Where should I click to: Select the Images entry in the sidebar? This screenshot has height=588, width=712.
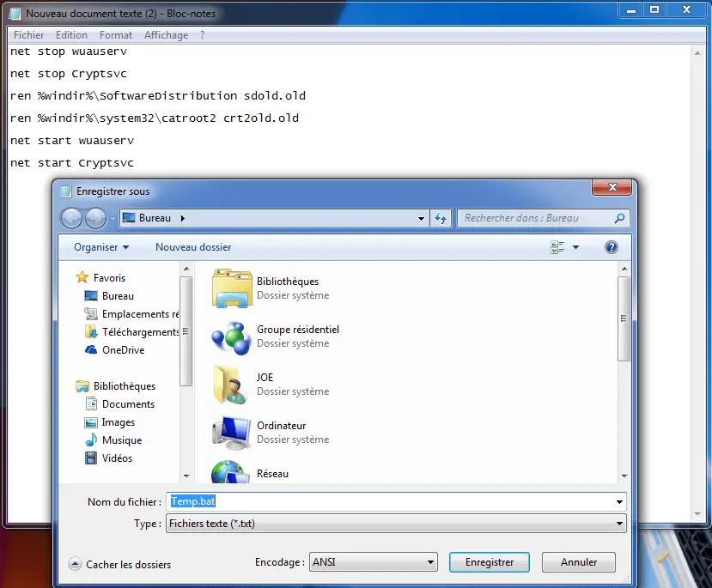click(118, 422)
